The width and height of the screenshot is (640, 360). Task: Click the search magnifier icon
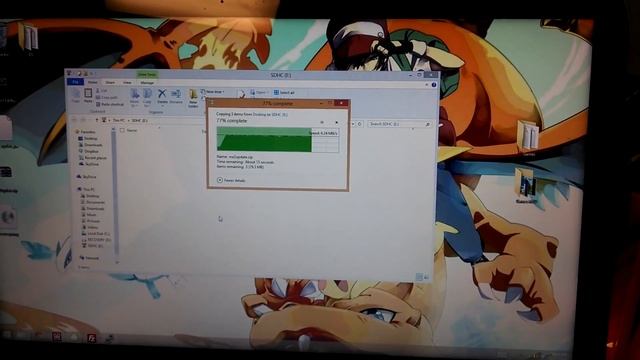tap(427, 124)
